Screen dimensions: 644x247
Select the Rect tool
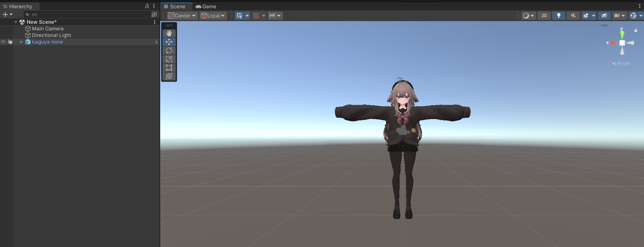pyautogui.click(x=169, y=68)
